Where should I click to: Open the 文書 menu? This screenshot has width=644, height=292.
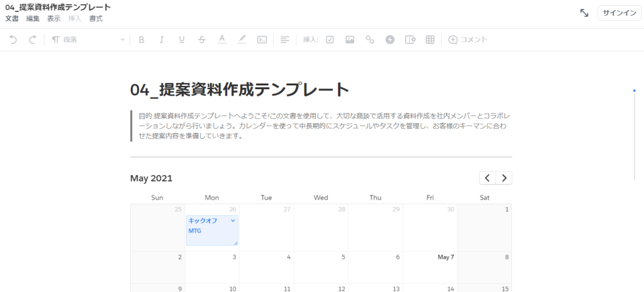pyautogui.click(x=12, y=19)
